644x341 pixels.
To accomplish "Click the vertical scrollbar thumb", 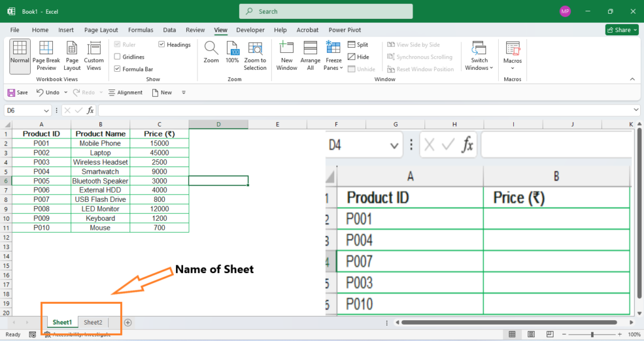I will (x=639, y=214).
